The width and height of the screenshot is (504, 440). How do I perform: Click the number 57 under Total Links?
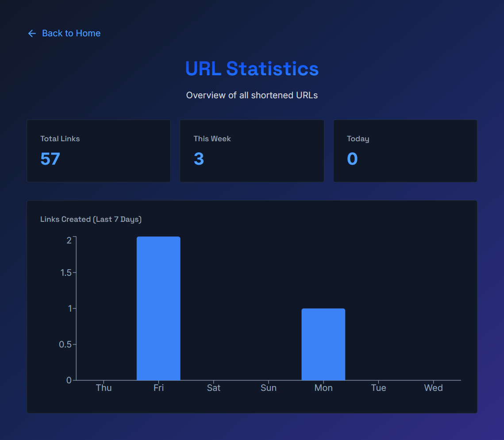coord(50,158)
